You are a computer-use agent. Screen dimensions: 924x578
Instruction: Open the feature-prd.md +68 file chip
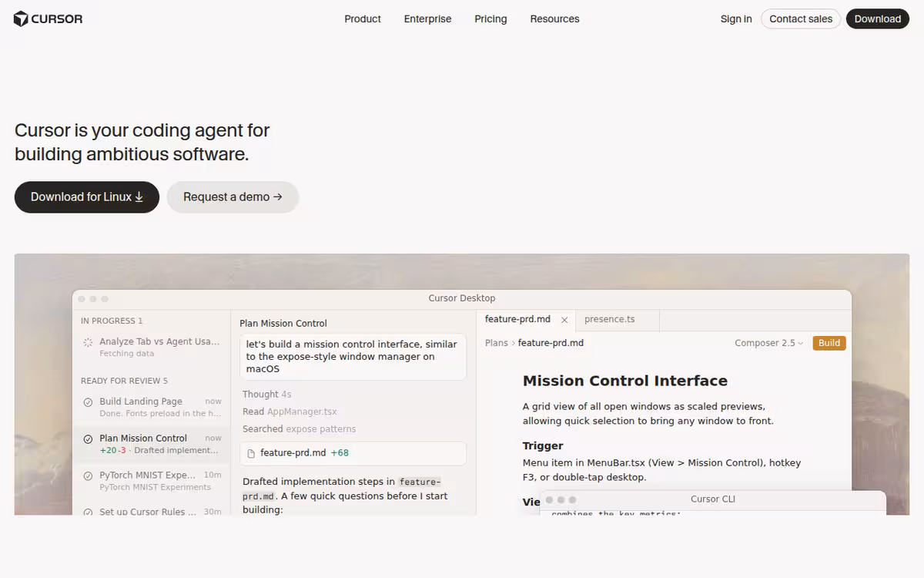click(353, 453)
